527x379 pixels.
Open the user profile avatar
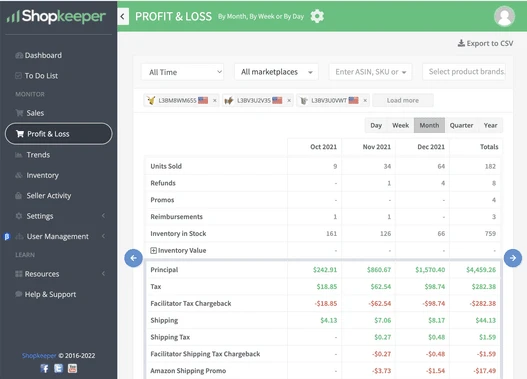504,16
